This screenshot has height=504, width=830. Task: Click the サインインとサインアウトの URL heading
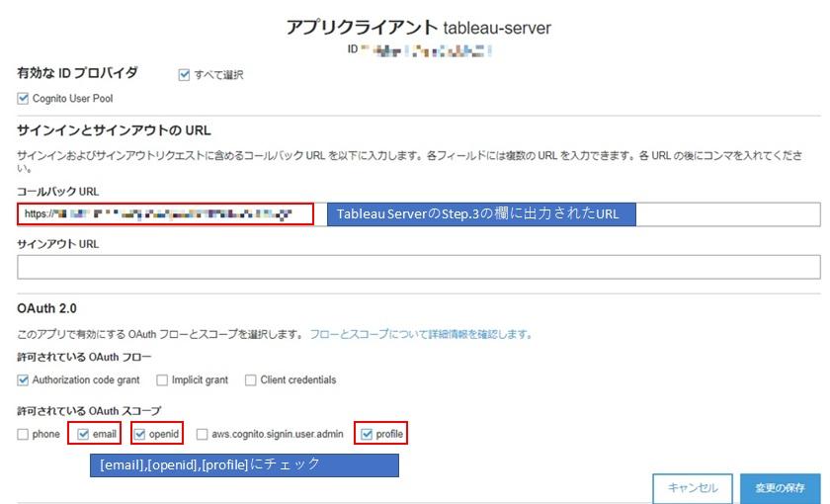click(x=114, y=130)
